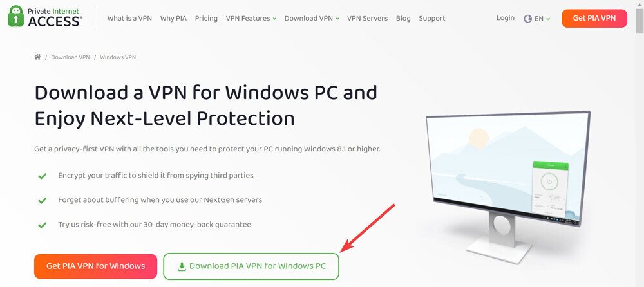Click Download PIA VPN for Windows PC
Screen dimensions: 644x287
click(x=251, y=266)
